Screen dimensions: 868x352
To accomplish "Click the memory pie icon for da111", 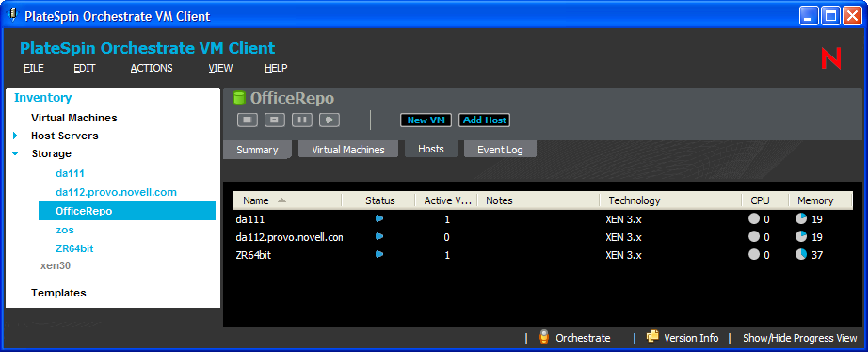I will tap(801, 218).
